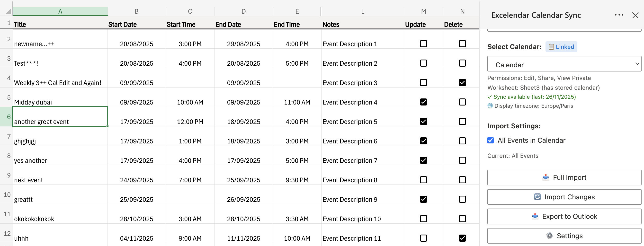
Task: Uncheck Update box for Midday dubai row
Action: (x=423, y=102)
